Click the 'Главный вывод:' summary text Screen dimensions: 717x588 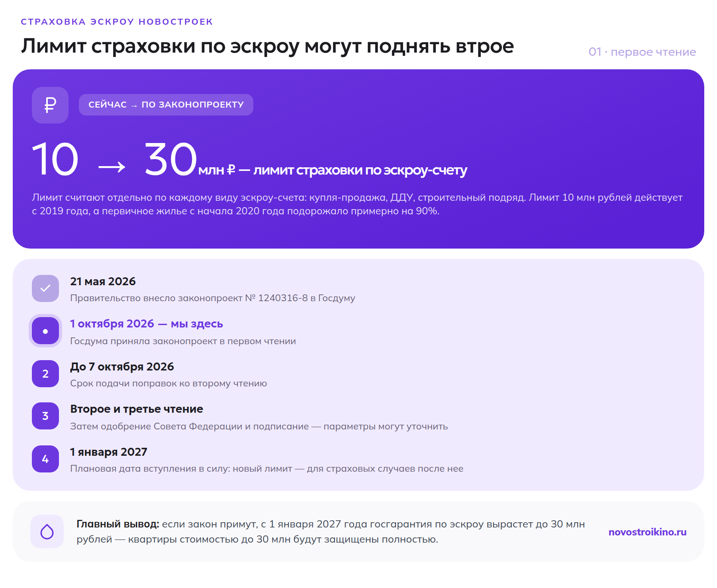[331, 531]
